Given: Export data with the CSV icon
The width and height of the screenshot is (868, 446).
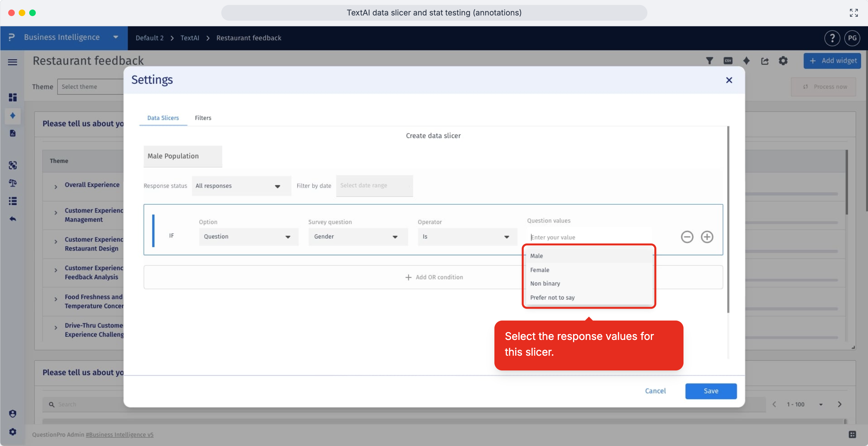Looking at the screenshot, I should coord(728,61).
